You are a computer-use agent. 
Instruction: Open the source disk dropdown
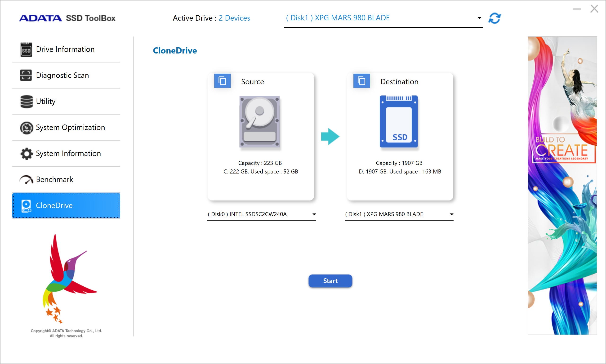pos(314,214)
